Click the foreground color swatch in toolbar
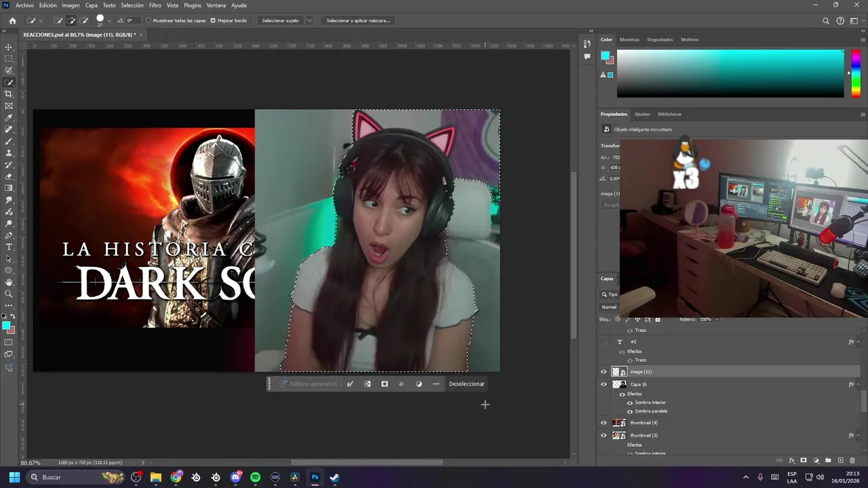Viewport: 868px width, 488px height. pos(7,326)
